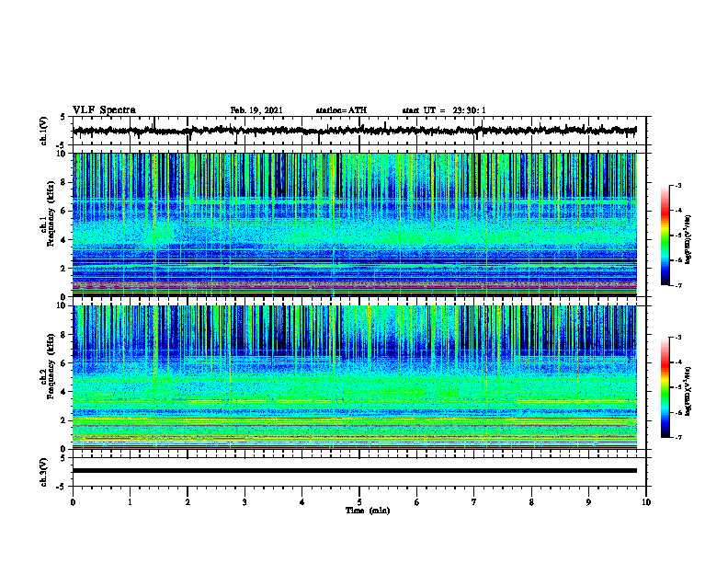Click the time axis tick label '8'
The height and width of the screenshot is (563, 728).
(x=531, y=502)
